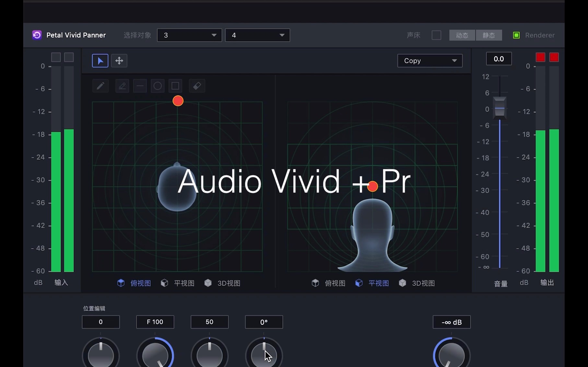Select 俯视图 in the left view panel
The width and height of the screenshot is (588, 367).
[x=134, y=283]
